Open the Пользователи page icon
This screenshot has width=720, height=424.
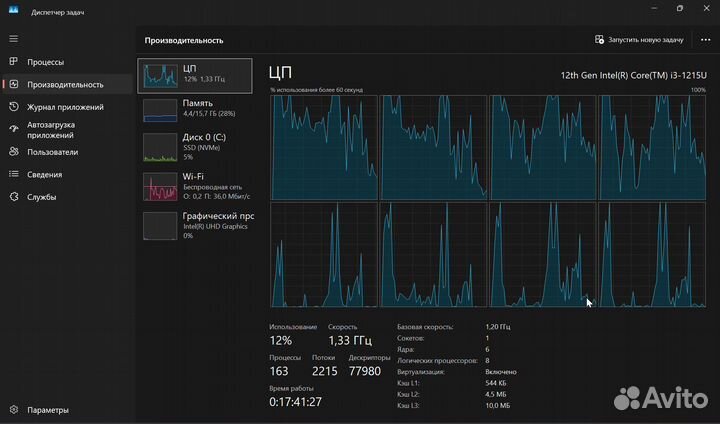13,152
